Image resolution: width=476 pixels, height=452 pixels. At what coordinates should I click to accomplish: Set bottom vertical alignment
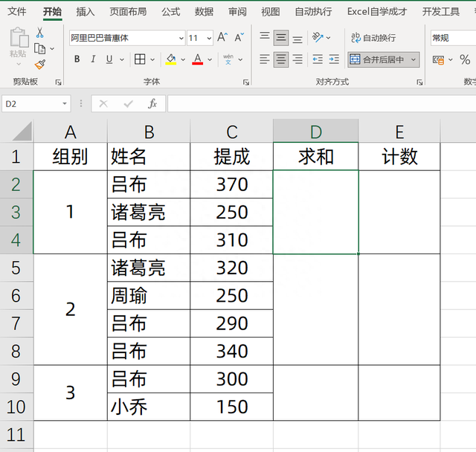click(297, 38)
